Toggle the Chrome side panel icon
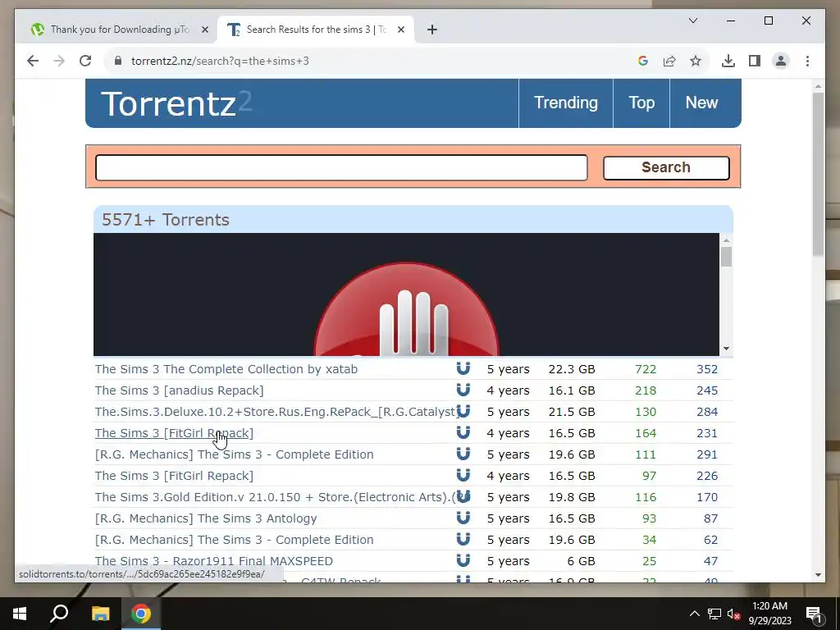 point(755,61)
